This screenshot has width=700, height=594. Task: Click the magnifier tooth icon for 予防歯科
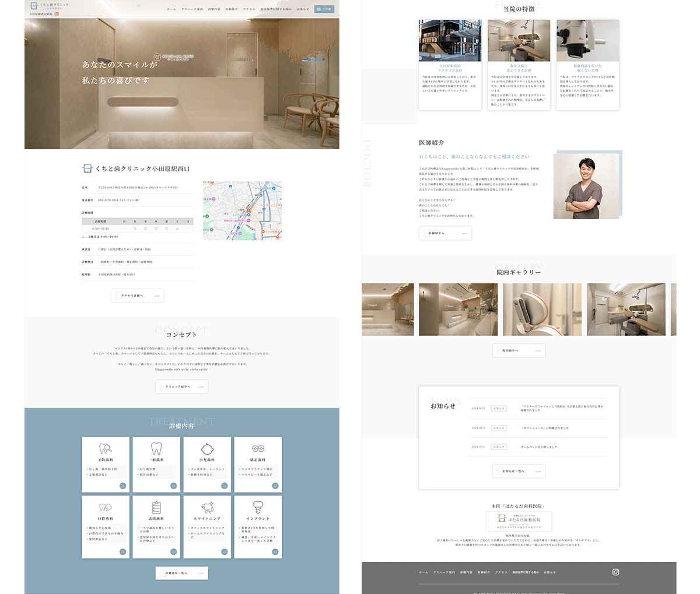click(106, 449)
